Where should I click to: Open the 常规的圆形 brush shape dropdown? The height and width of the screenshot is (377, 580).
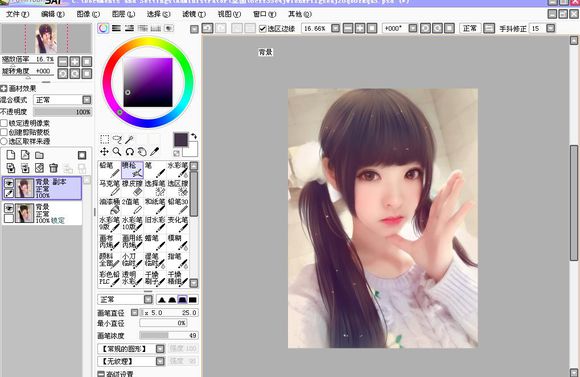pos(160,349)
